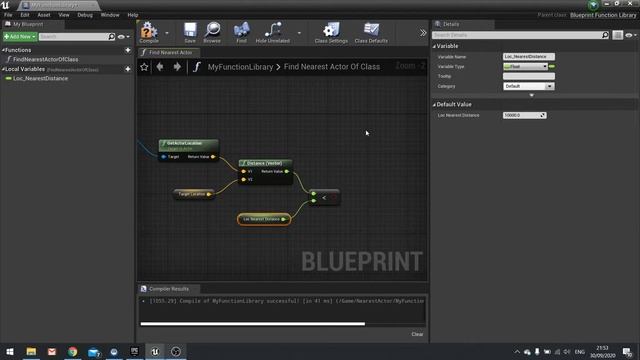Screen dimensions: 640x360
Task: Click Blueprint Function Library parent class link
Action: 603,15
